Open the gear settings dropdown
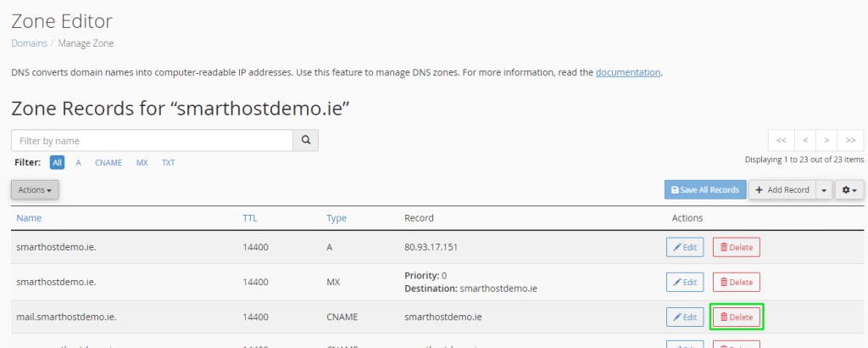Image resolution: width=868 pixels, height=348 pixels. [849, 189]
